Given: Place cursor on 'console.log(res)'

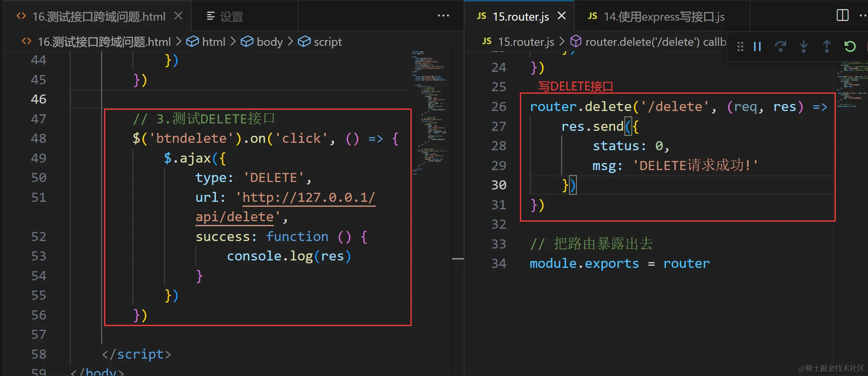Looking at the screenshot, I should 289,256.
